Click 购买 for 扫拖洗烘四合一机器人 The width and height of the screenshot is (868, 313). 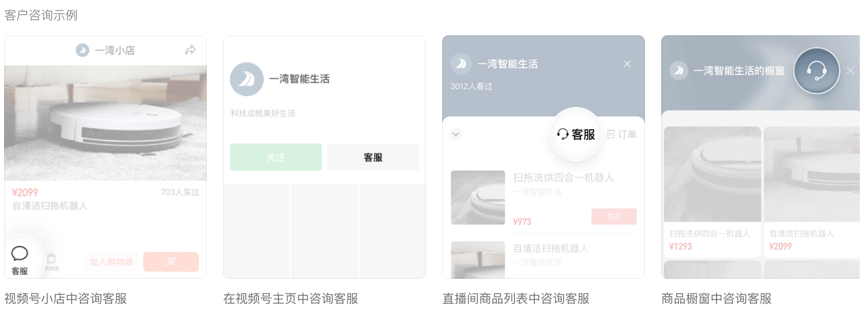(614, 216)
